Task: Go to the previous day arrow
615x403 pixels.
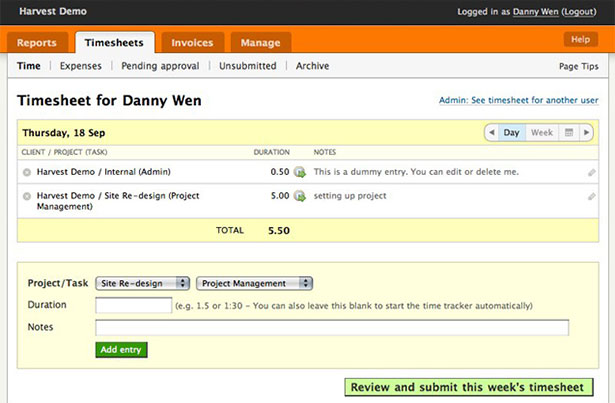Action: click(x=492, y=133)
